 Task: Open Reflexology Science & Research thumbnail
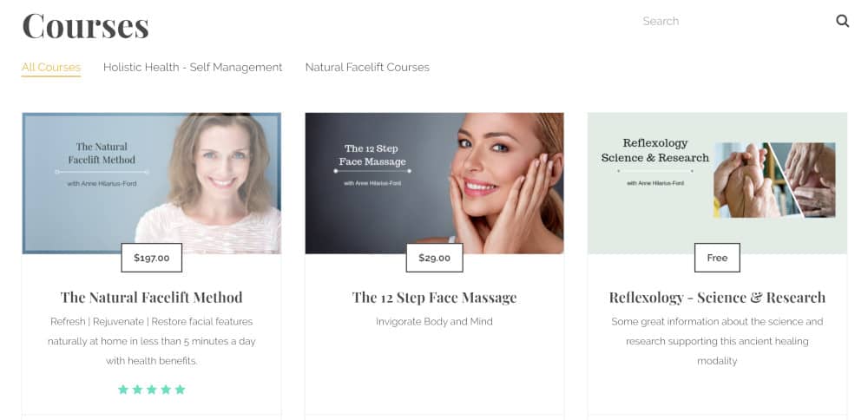[x=718, y=183]
